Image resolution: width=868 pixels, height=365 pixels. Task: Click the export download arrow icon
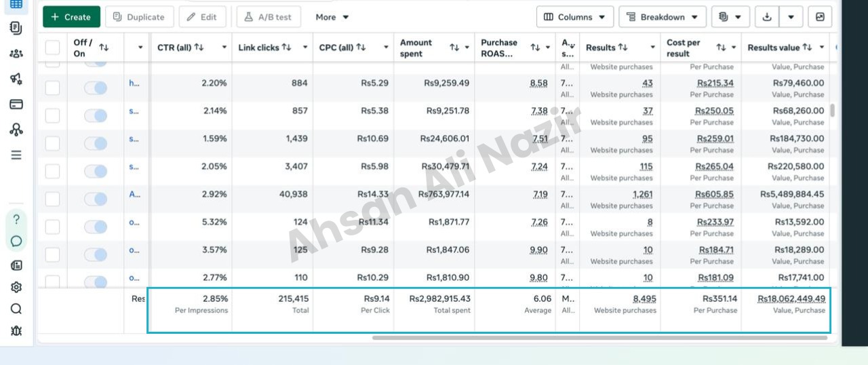click(767, 17)
